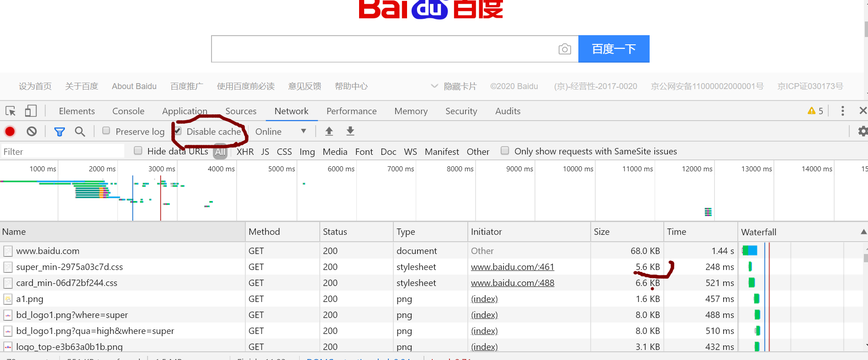Filter requests by Font type
868x360 pixels.
pyautogui.click(x=364, y=152)
